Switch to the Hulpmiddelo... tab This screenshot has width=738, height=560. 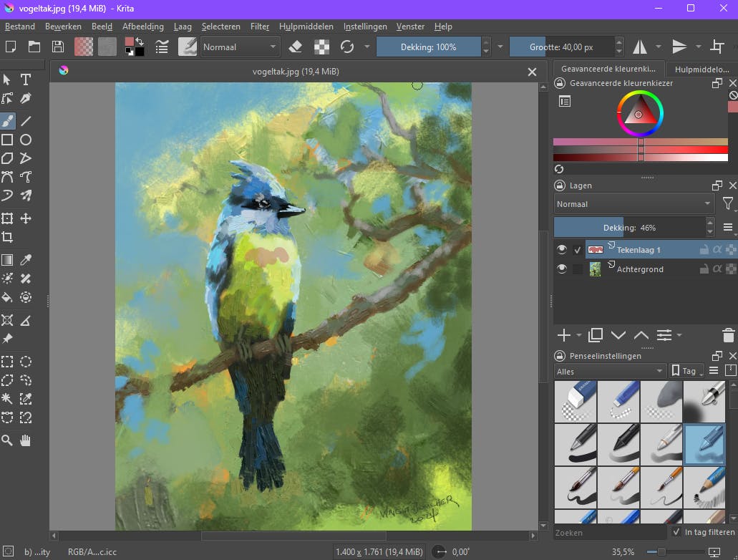pyautogui.click(x=701, y=69)
